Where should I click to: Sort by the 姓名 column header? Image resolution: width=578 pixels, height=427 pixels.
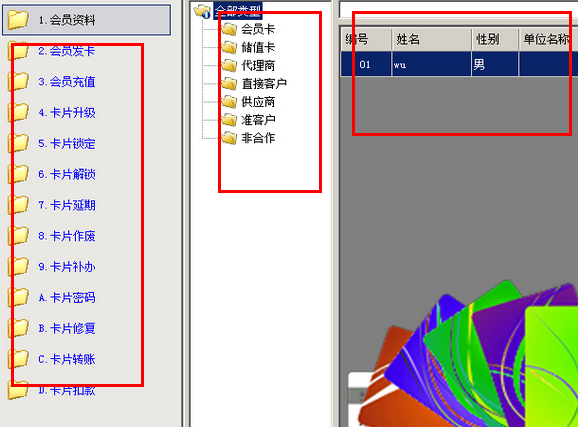(432, 39)
